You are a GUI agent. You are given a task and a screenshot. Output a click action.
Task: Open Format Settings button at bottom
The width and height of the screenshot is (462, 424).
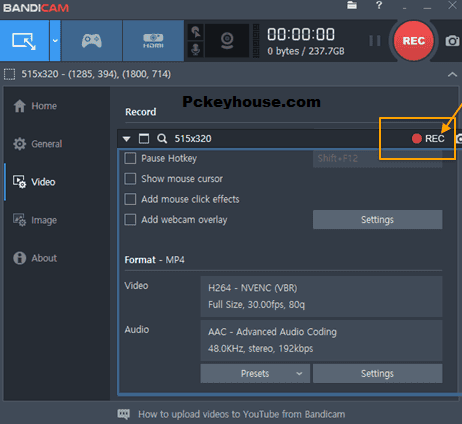click(377, 373)
